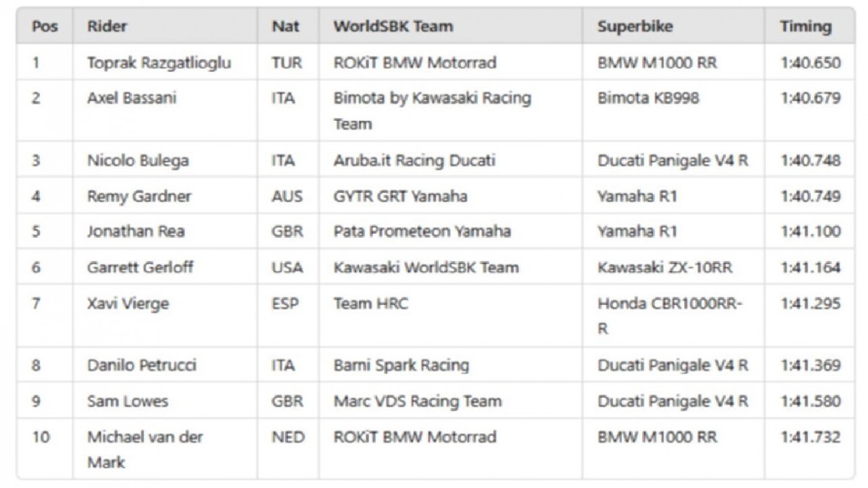Select Remy Gardner's AUS nationality cell
The image size is (868, 488).
[x=287, y=197]
